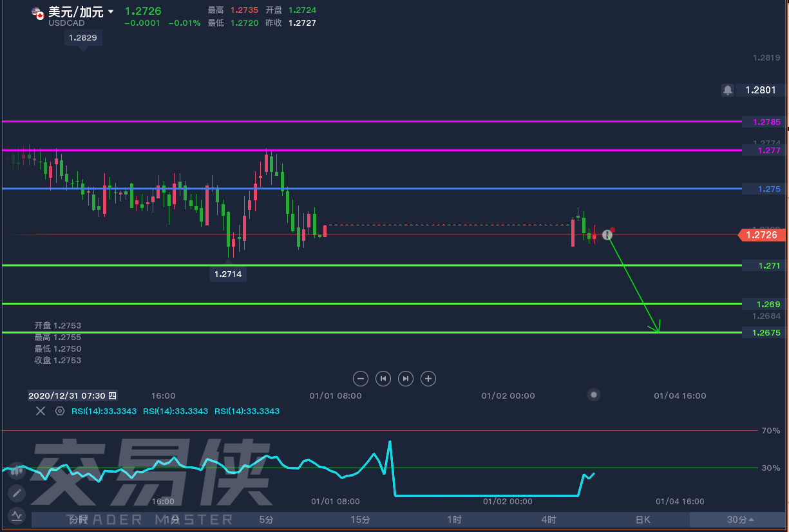Click the 01/04 16:00 time axis label
The image size is (789, 532).
pos(680,395)
